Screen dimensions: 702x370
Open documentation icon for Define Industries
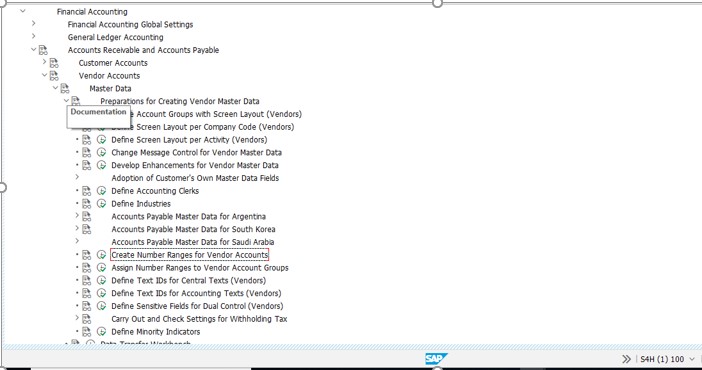[x=86, y=204]
